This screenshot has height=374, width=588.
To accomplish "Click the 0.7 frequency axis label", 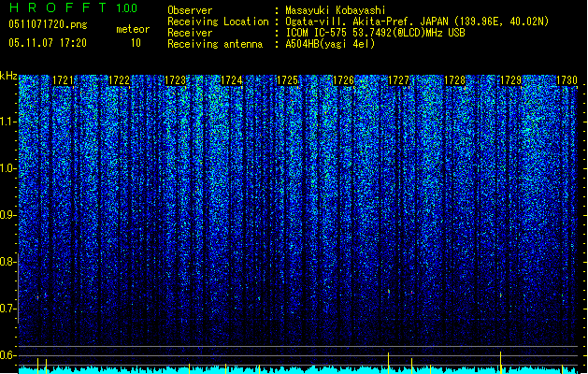I will (8, 309).
